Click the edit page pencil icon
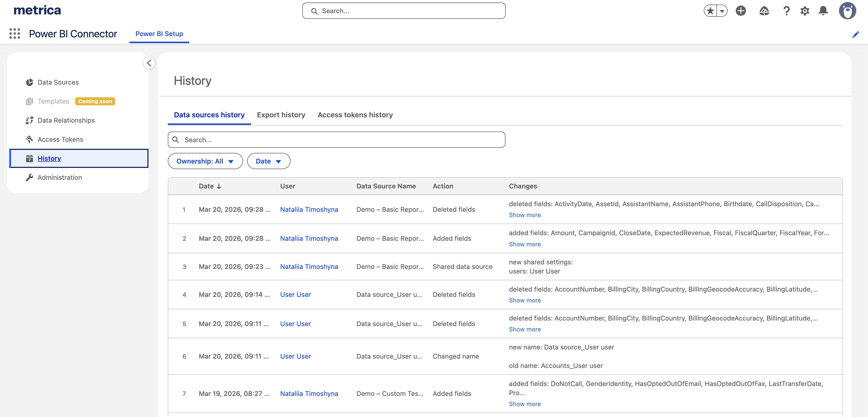This screenshot has height=417, width=868. (855, 35)
